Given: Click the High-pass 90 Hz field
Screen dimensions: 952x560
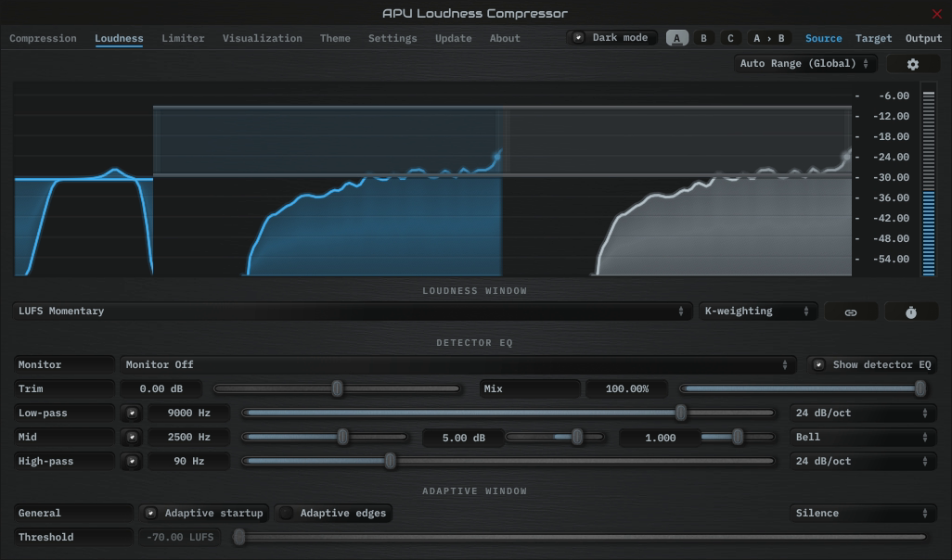Looking at the screenshot, I should (x=188, y=462).
